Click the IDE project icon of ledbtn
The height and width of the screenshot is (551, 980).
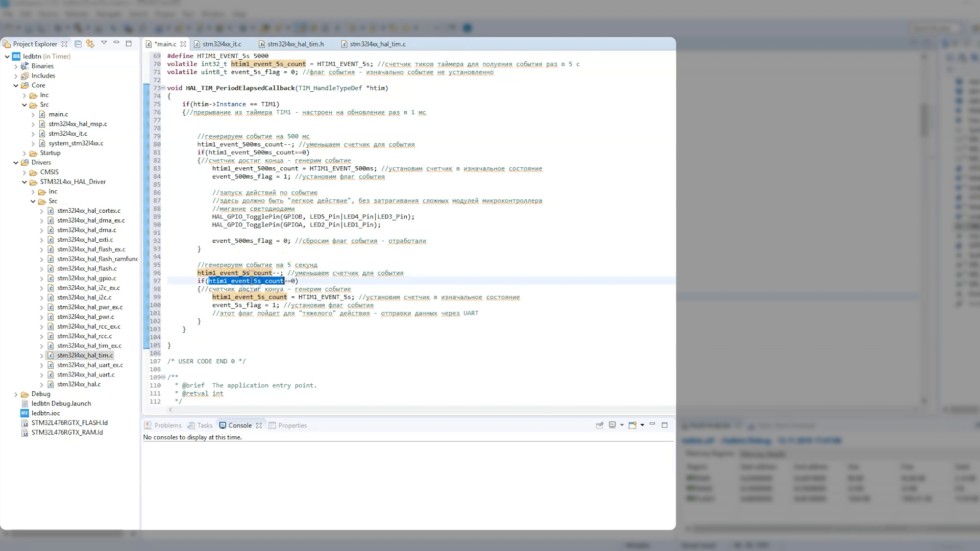point(16,57)
